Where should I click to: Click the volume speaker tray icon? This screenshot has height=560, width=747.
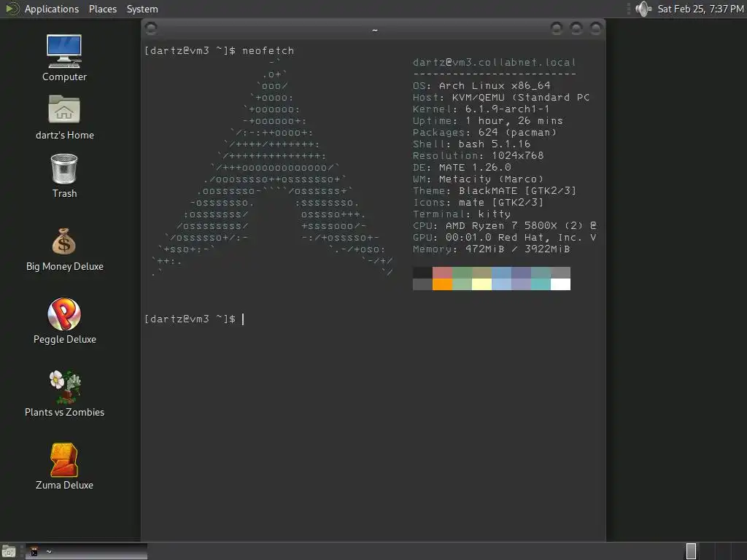(x=643, y=9)
